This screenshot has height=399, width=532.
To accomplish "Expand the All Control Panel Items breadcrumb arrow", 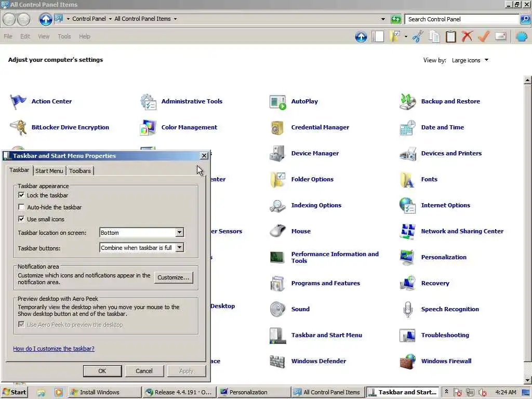I will (175, 19).
